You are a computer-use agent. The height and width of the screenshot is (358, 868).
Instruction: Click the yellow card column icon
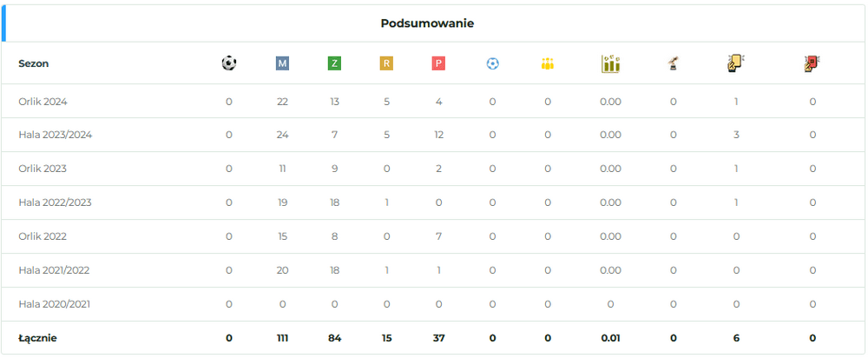pos(734,63)
